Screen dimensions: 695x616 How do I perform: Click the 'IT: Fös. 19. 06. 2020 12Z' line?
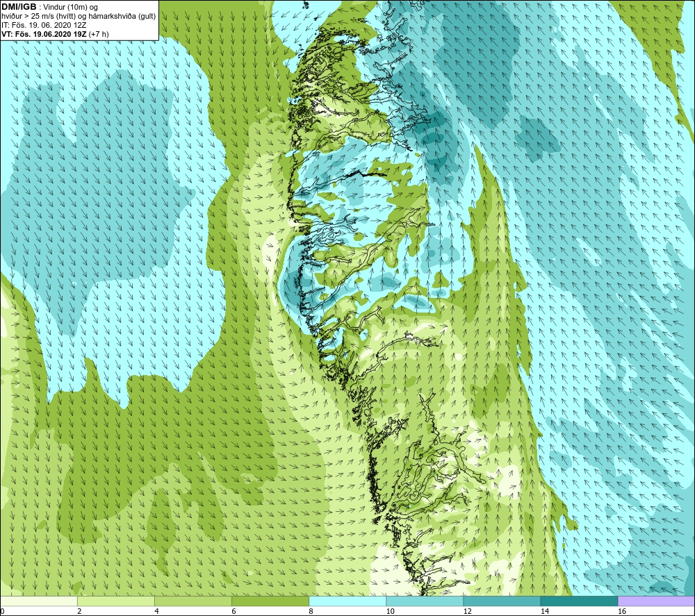click(44, 25)
